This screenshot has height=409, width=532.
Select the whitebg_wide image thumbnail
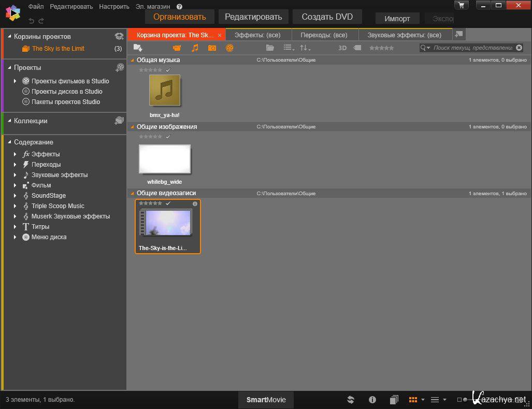click(x=165, y=159)
